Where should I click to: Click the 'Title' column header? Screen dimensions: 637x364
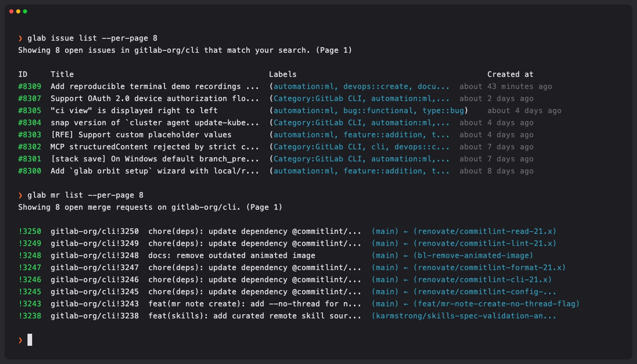click(x=62, y=74)
